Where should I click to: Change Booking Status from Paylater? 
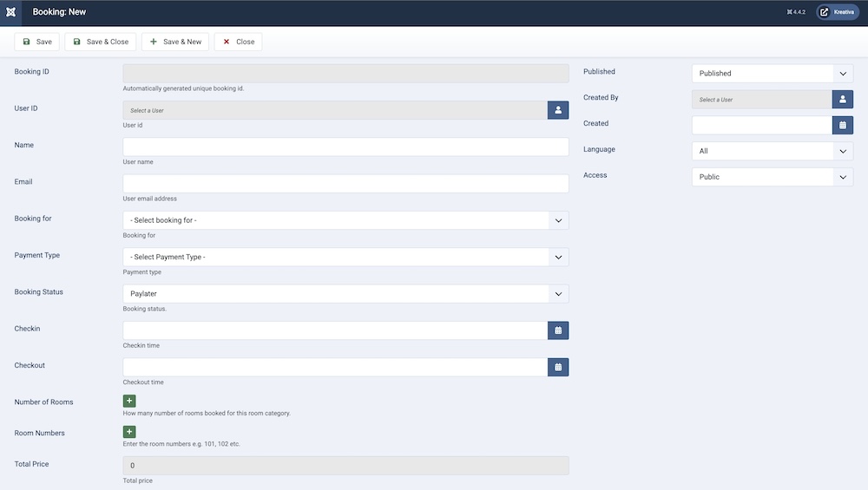[x=345, y=294]
